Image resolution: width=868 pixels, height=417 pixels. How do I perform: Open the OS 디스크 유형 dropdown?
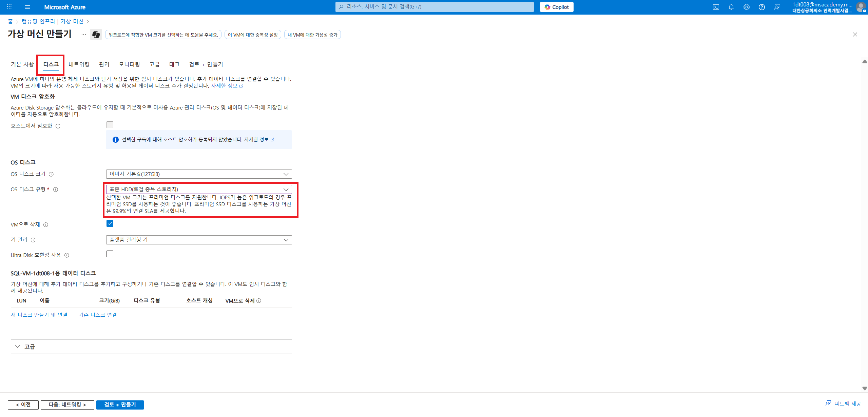[199, 189]
